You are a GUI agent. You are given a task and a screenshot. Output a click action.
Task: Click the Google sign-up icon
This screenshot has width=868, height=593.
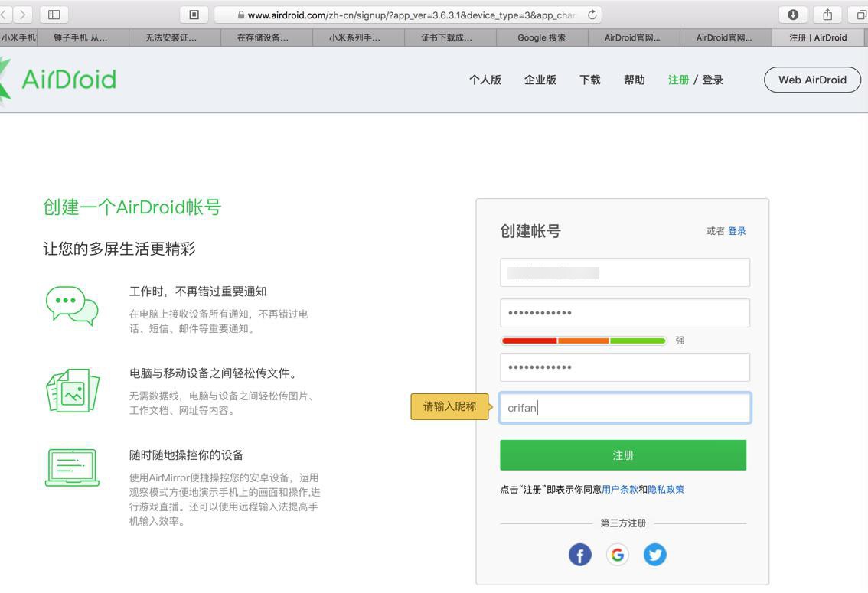617,554
